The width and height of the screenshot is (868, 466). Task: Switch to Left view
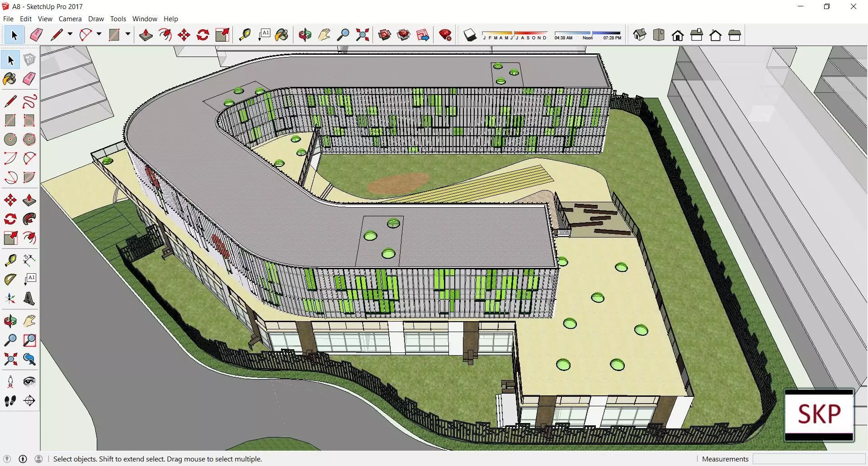[x=735, y=35]
